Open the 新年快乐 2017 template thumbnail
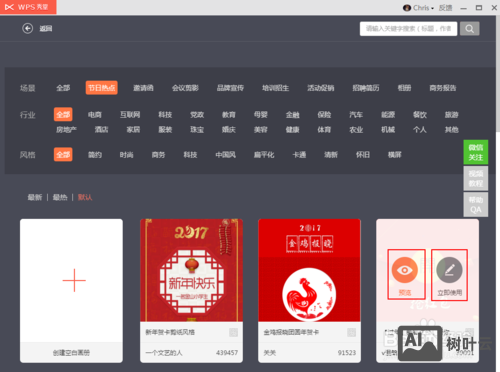This screenshot has width=500, height=372. coord(191,270)
